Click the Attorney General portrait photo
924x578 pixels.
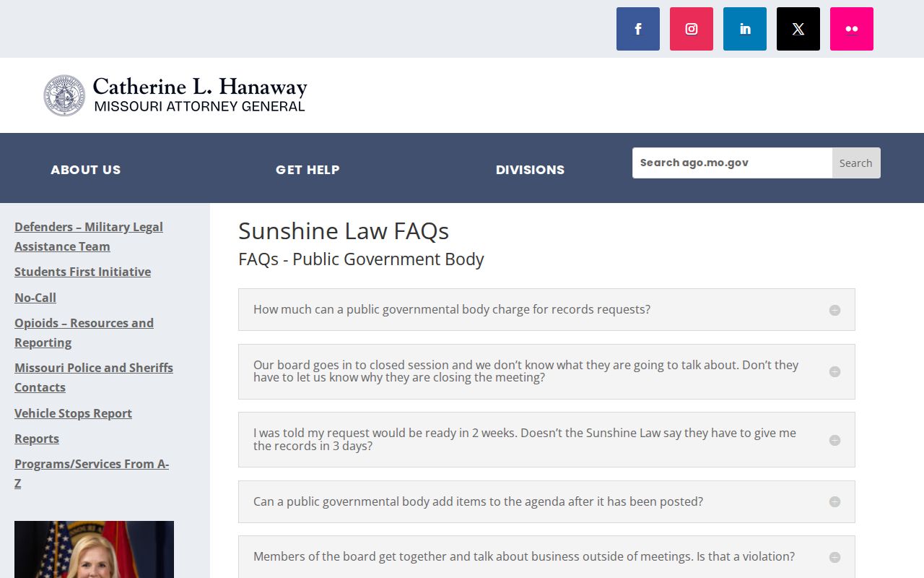(94, 549)
